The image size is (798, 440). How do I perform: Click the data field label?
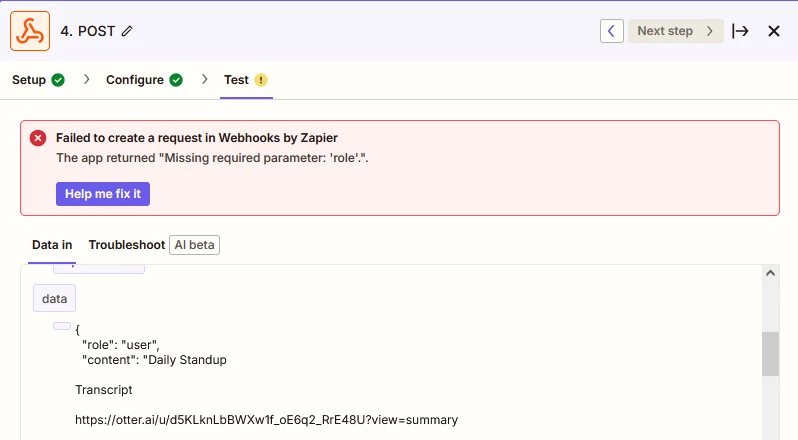[54, 298]
